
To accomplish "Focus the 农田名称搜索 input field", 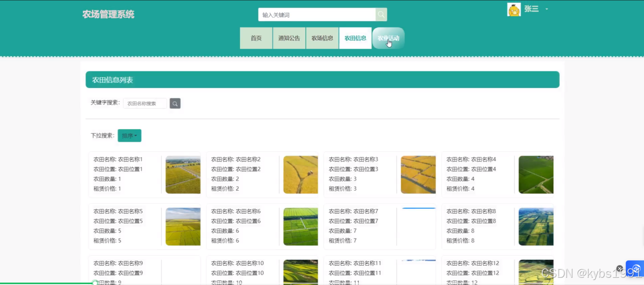I will click(145, 104).
